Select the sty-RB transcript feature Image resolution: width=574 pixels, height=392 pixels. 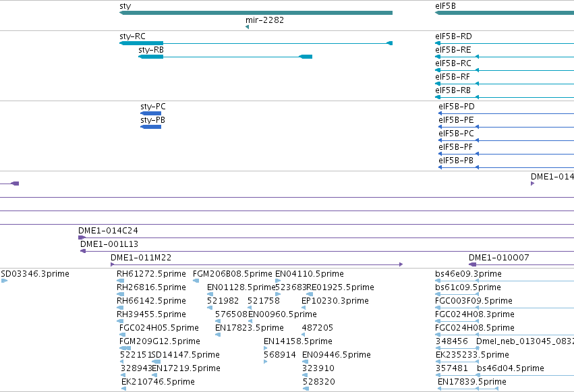tap(225, 57)
